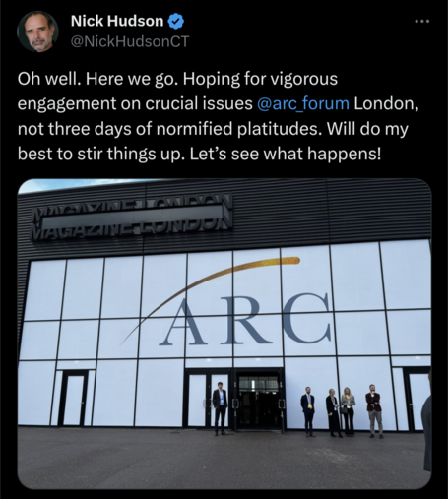Click the large ARC lettering in photo
The height and width of the screenshot is (499, 448).
(245, 320)
